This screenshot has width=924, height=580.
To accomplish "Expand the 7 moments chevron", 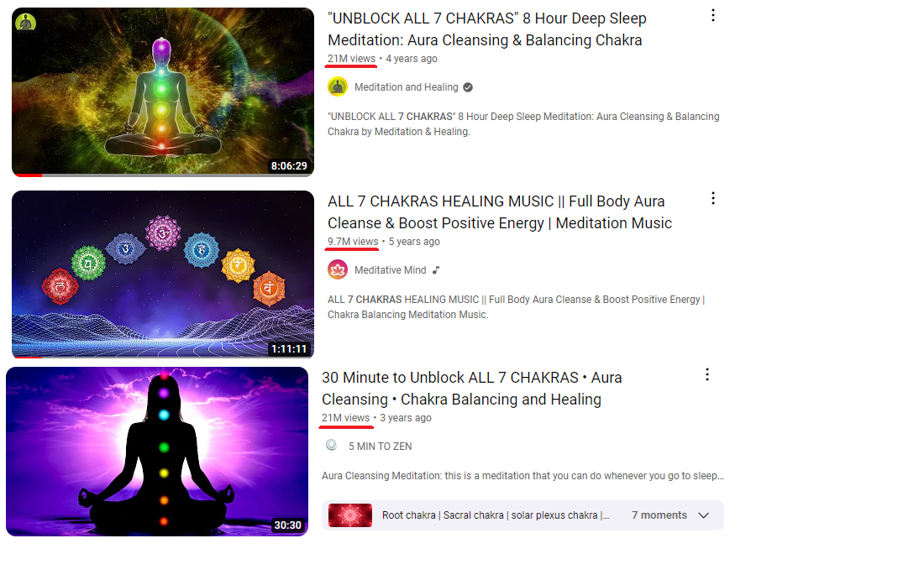I will click(x=704, y=515).
